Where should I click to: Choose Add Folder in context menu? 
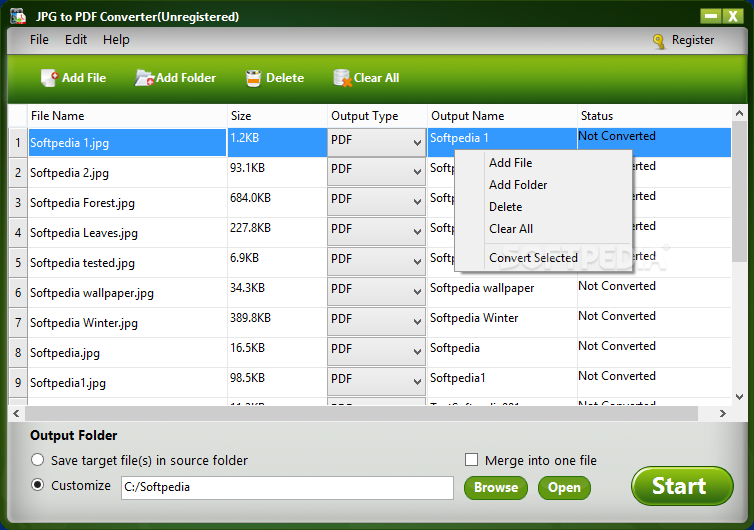pyautogui.click(x=543, y=185)
